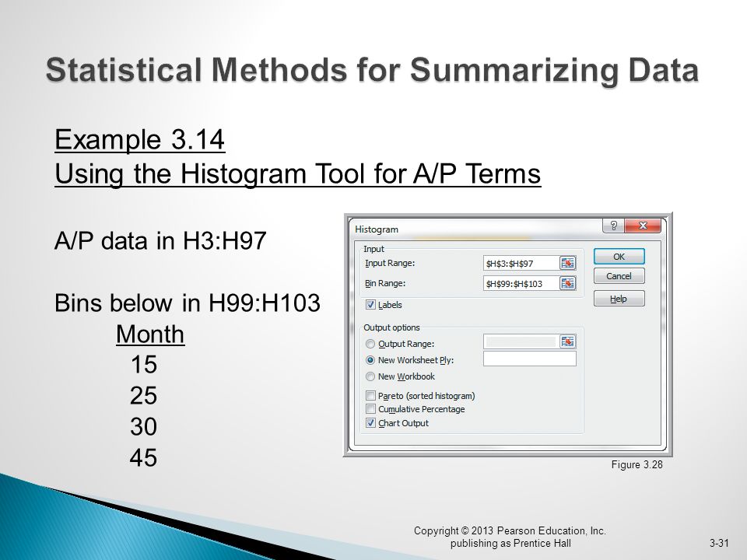
Task: Toggle the Chart Output checkbox
Action: [x=370, y=423]
